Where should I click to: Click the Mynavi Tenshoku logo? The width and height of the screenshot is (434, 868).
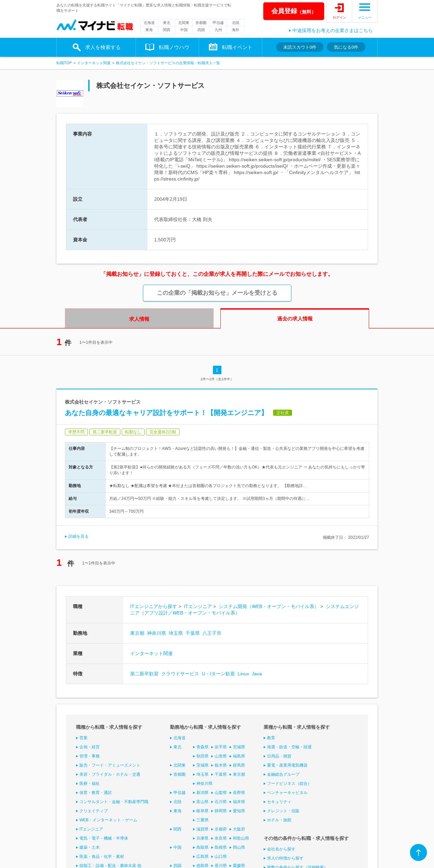(95, 25)
